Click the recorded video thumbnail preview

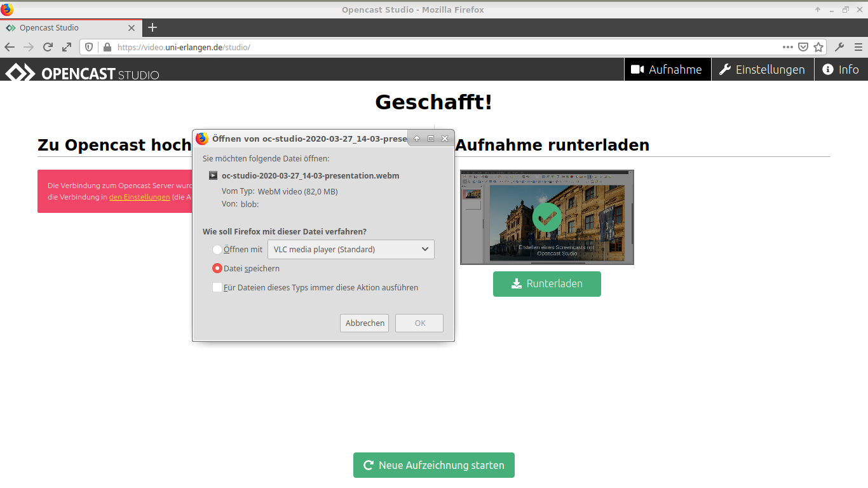pyautogui.click(x=546, y=217)
